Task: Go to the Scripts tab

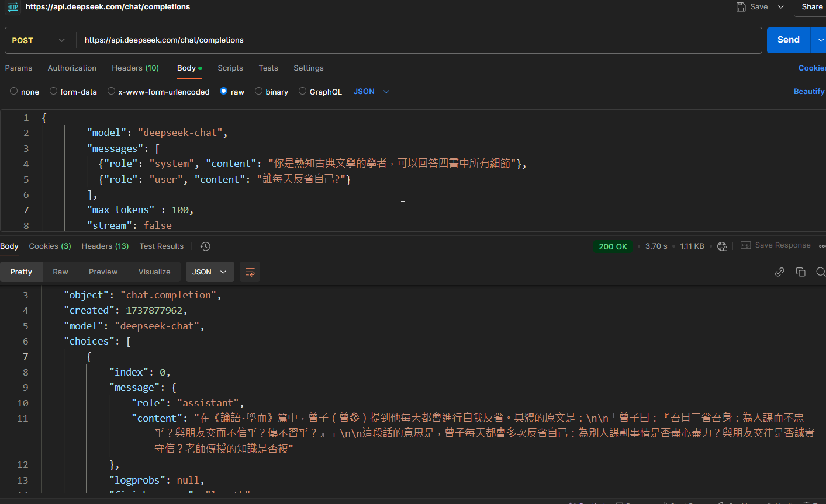Action: (x=230, y=68)
